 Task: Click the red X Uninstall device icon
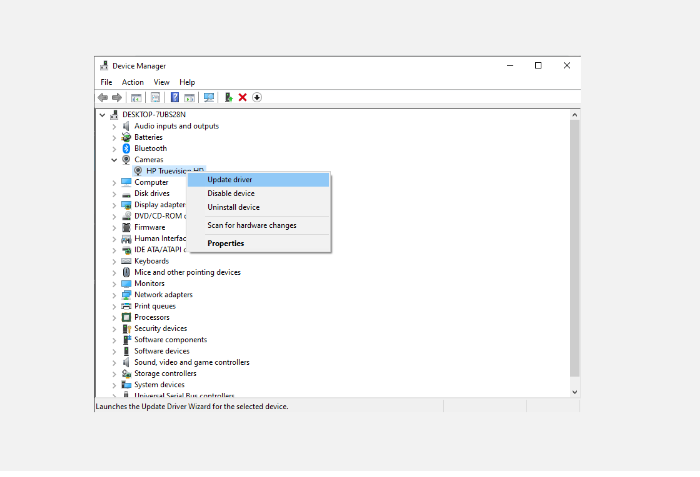(243, 97)
